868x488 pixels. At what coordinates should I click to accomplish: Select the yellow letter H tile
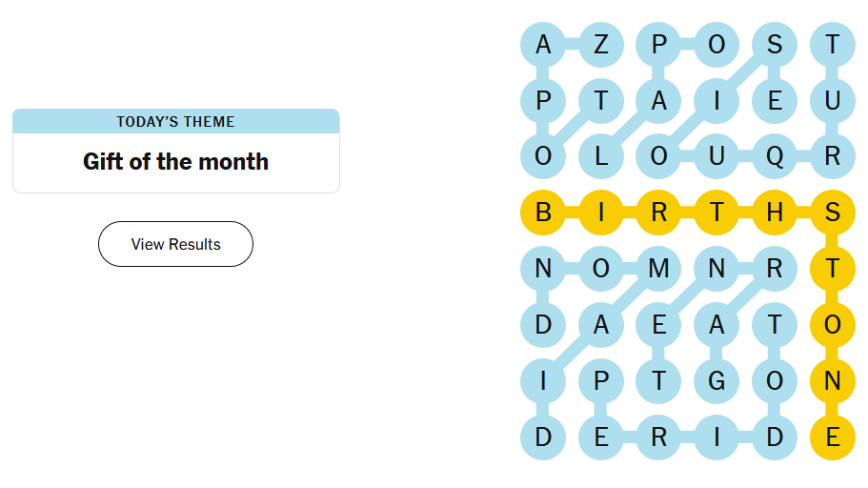coord(775,213)
